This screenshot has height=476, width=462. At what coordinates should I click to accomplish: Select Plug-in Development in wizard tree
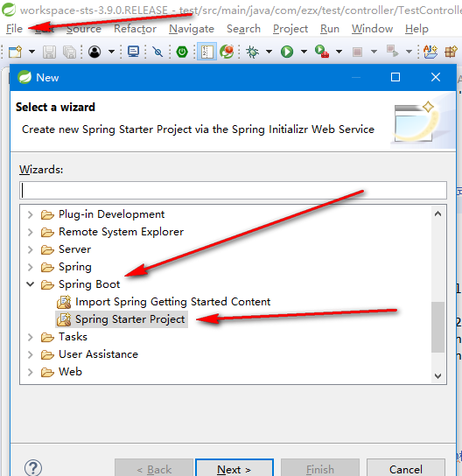(x=111, y=214)
